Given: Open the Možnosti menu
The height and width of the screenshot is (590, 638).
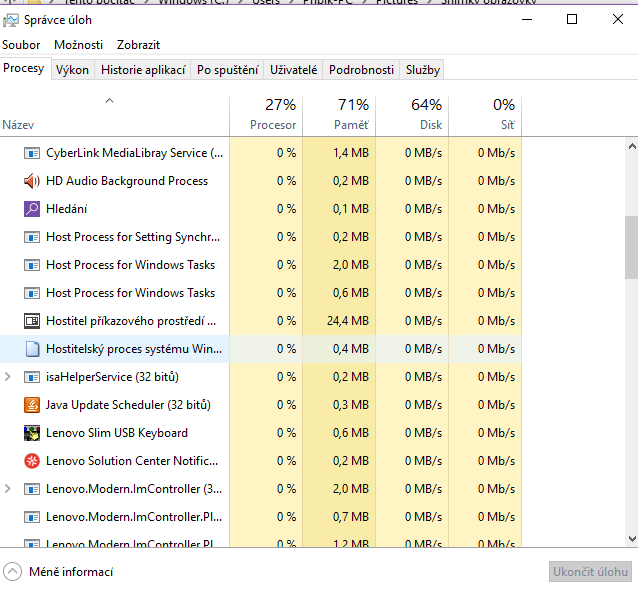Looking at the screenshot, I should (78, 45).
